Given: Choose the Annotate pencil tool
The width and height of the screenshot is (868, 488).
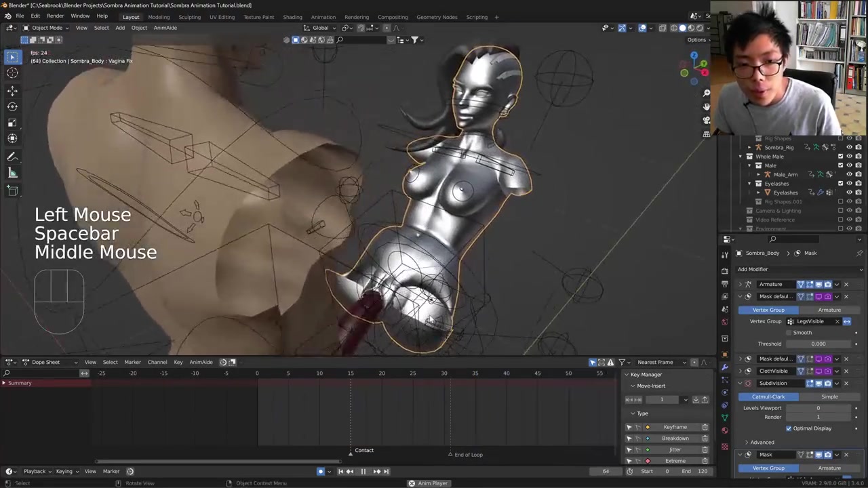Looking at the screenshot, I should click(x=12, y=157).
